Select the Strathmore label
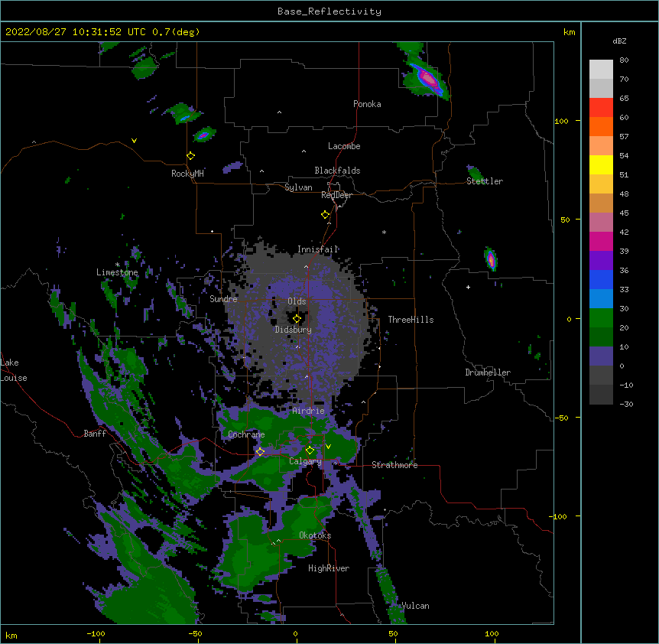Screen dimensions: 659x644 pyautogui.click(x=394, y=465)
